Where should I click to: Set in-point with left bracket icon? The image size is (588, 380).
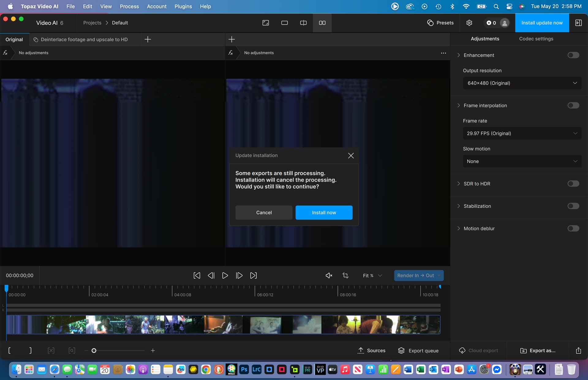pyautogui.click(x=9, y=350)
